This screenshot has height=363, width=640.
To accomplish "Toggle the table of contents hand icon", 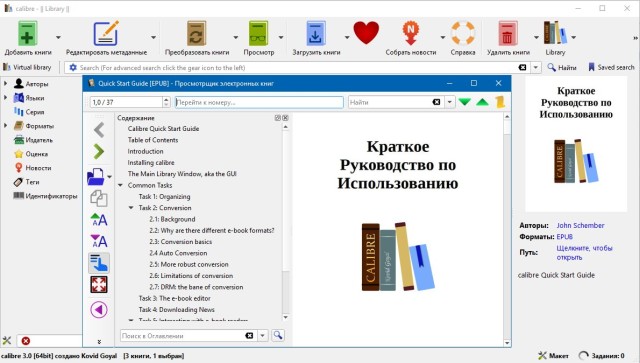I will [99, 263].
